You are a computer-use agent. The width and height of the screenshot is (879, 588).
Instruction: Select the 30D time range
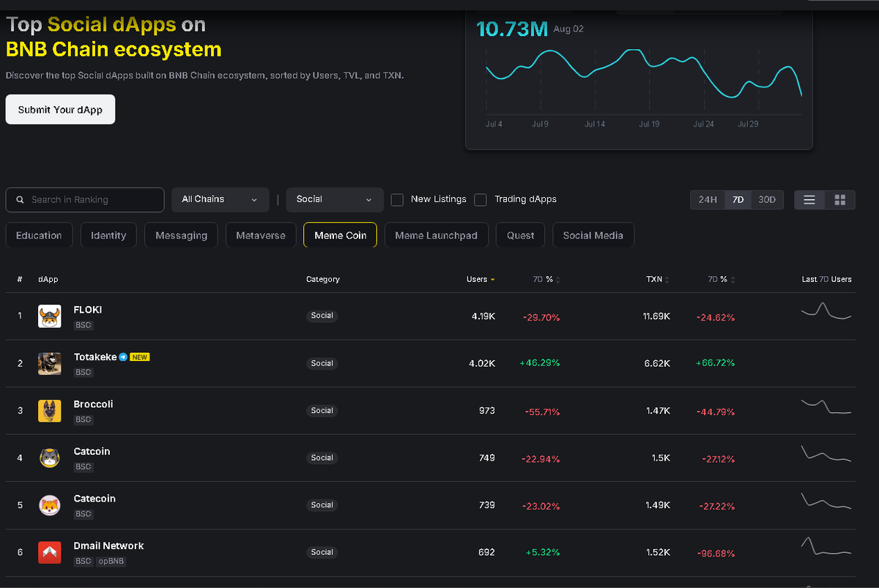tap(767, 200)
